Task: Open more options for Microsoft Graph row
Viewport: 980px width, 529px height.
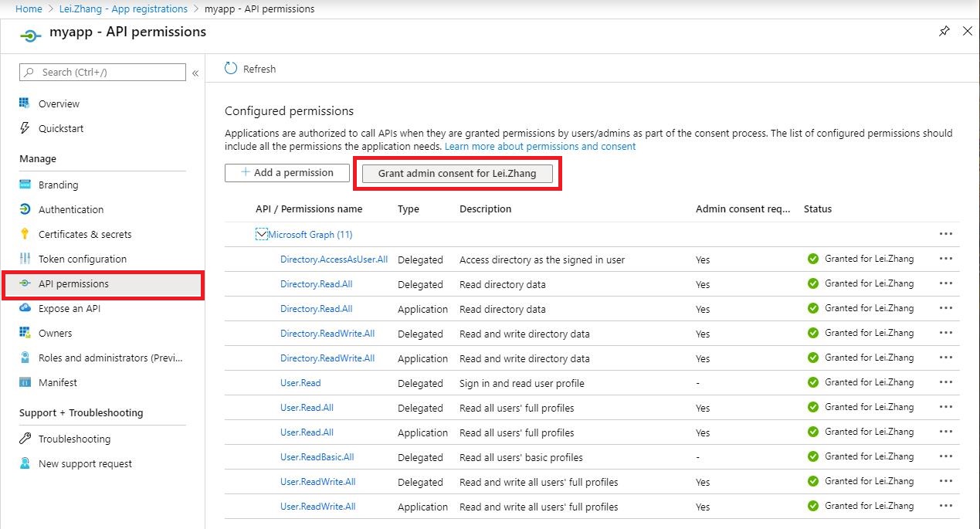Action: pyautogui.click(x=945, y=234)
